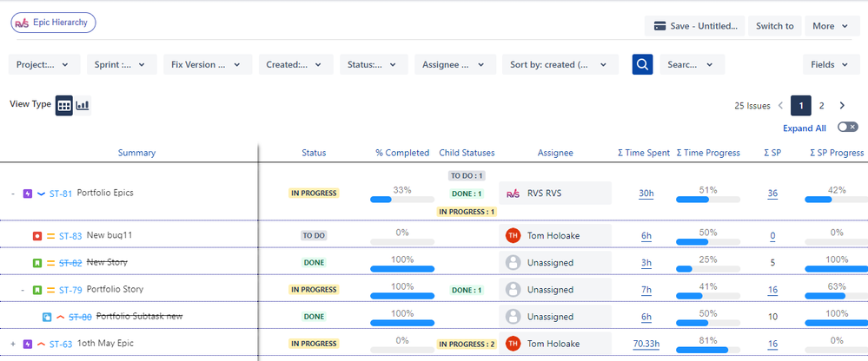This screenshot has height=361, width=868.
Task: Collapse the ST-79 Portfolio Story row
Action: [23, 290]
